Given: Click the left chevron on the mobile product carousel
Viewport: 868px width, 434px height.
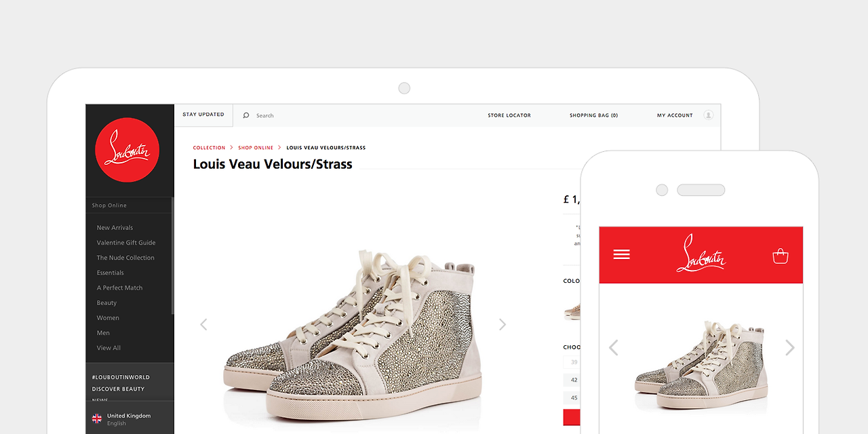Looking at the screenshot, I should [613, 347].
